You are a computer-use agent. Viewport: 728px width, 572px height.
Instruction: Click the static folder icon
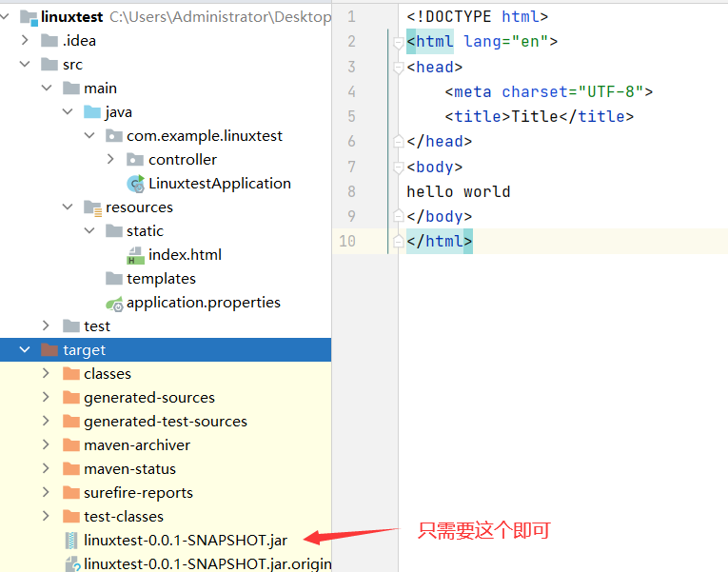[x=114, y=230]
